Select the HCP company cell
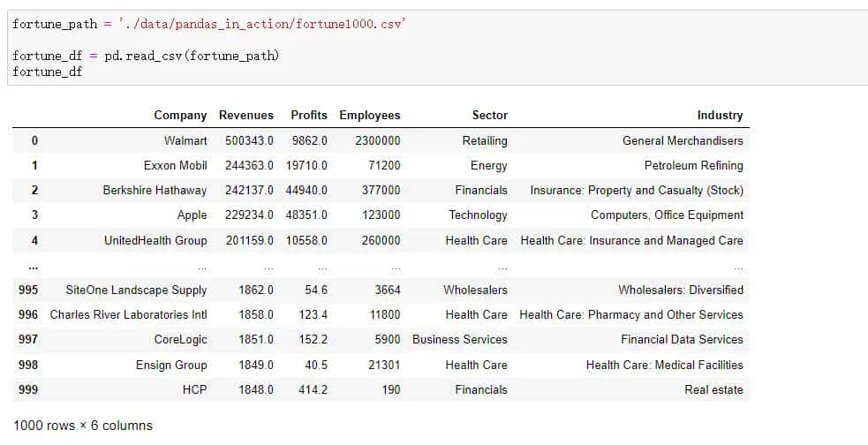 pyautogui.click(x=194, y=389)
